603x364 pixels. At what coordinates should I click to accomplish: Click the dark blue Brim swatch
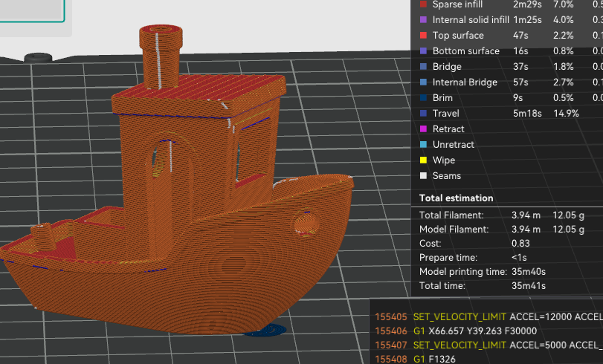pos(424,98)
